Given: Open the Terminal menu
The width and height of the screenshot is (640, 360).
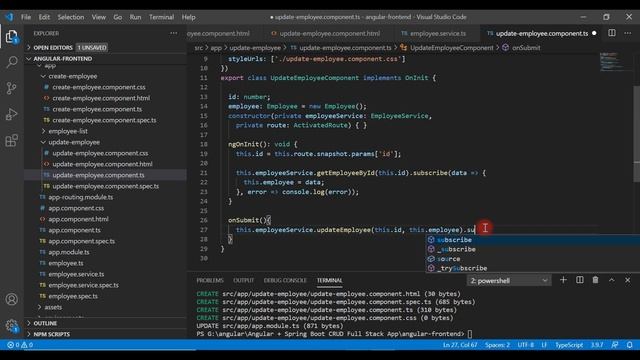Looking at the screenshot, I should click(161, 17).
